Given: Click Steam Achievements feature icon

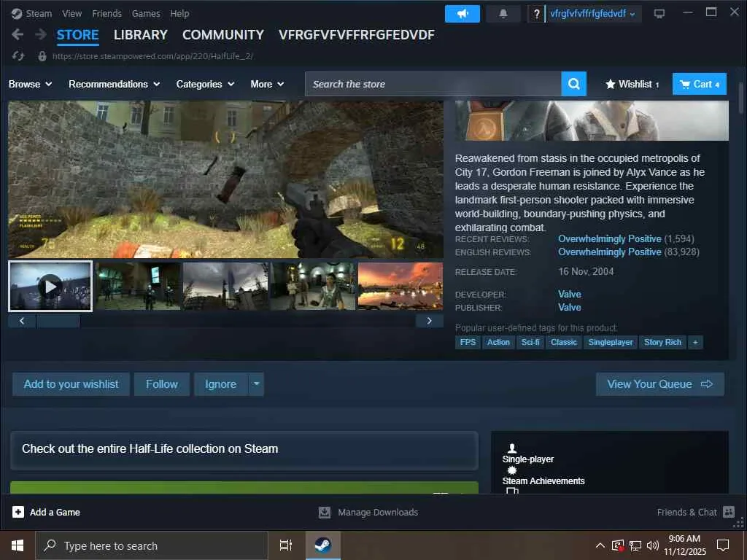Looking at the screenshot, I should (x=511, y=470).
